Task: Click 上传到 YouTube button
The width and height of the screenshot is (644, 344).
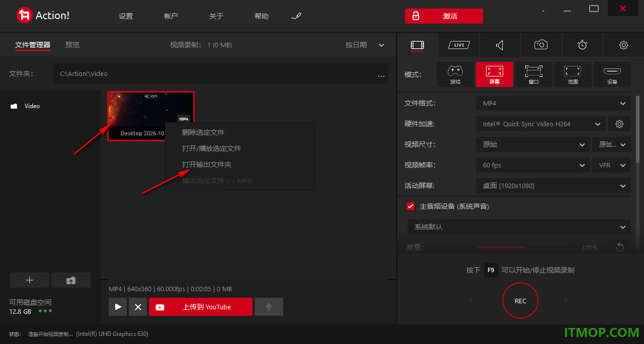Action: click(201, 307)
